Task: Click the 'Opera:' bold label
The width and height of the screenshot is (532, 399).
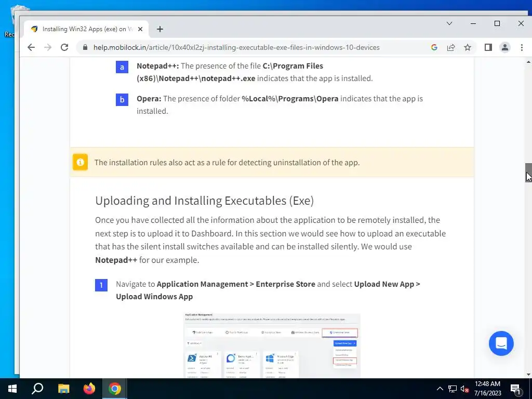Action: pyautogui.click(x=149, y=99)
